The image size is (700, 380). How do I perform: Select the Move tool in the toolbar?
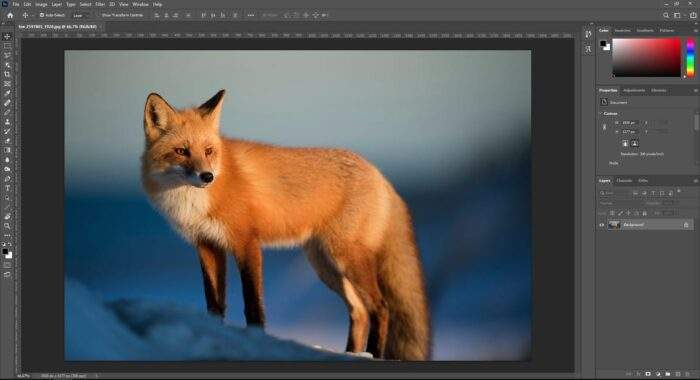[7, 36]
